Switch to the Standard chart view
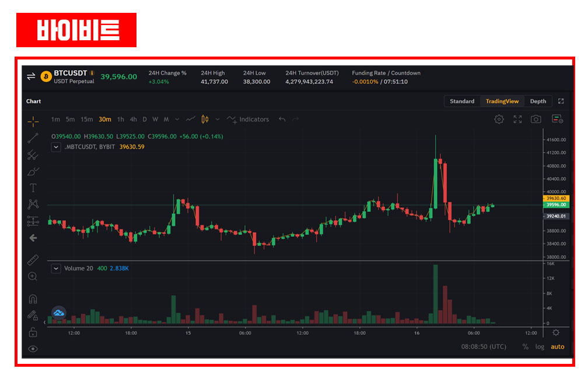 [x=462, y=101]
